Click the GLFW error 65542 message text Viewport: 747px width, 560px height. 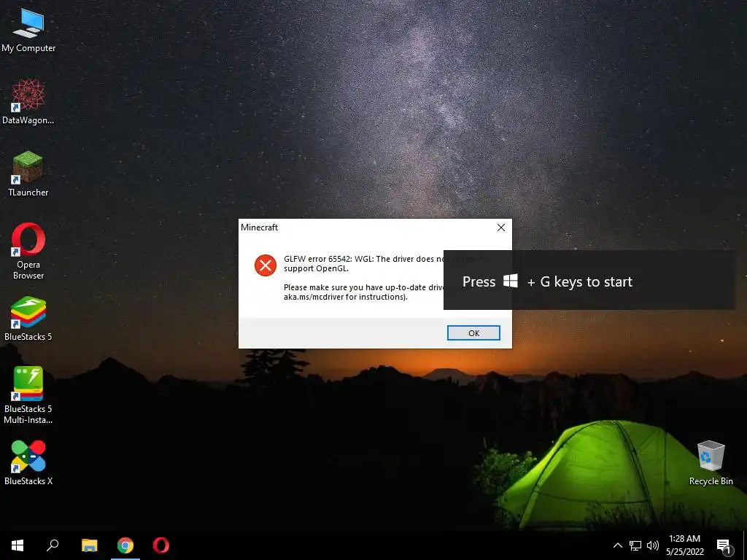click(x=363, y=263)
